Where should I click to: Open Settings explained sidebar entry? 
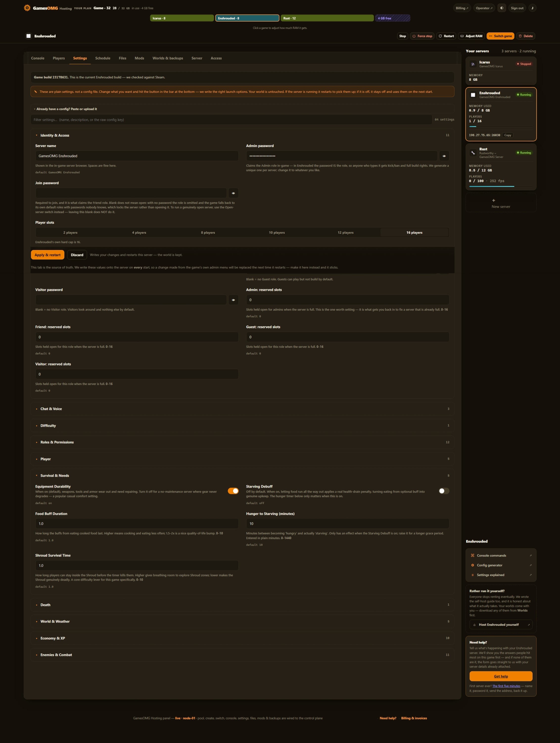tap(501, 575)
